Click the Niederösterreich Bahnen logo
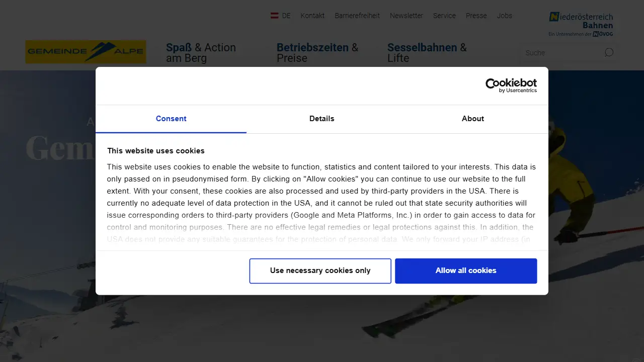This screenshot has height=362, width=644. pyautogui.click(x=581, y=24)
